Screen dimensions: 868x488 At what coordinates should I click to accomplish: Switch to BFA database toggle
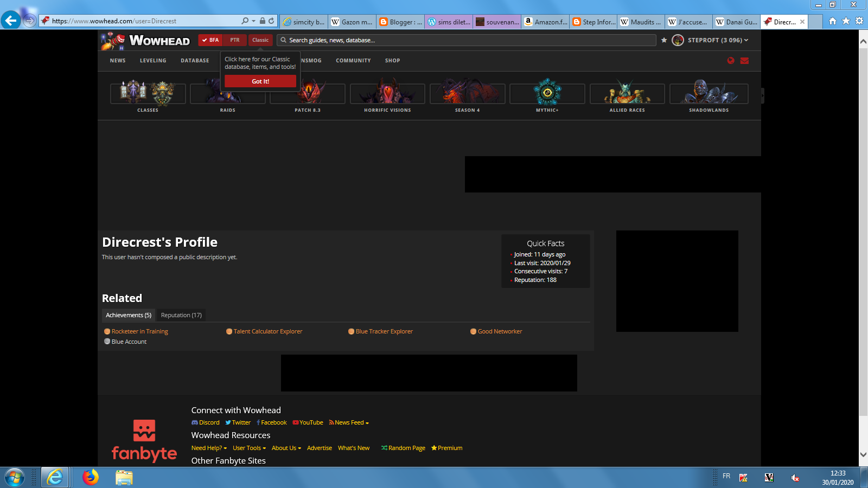pos(210,40)
